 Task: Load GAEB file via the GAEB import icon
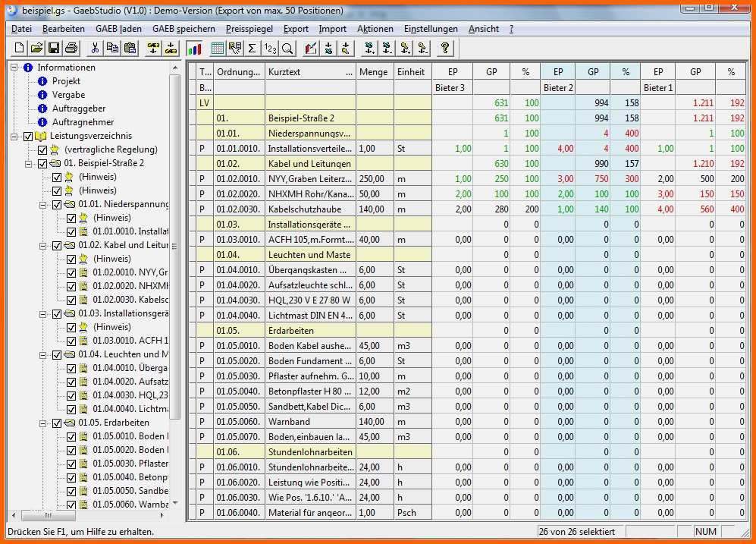[x=153, y=49]
